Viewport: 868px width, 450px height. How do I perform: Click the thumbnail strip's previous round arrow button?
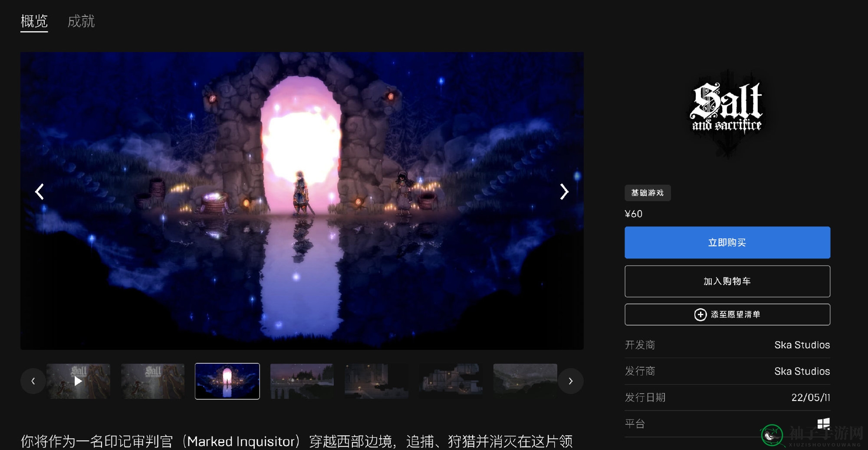[x=33, y=381]
